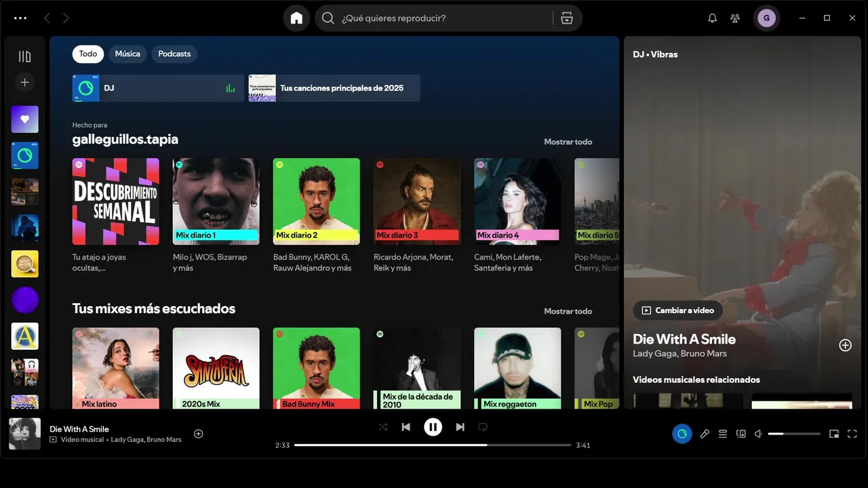Create a new playlist with plus icon

(24, 82)
